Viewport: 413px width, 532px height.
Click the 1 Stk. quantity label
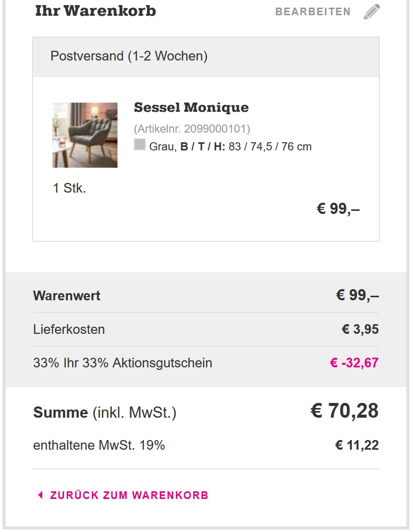(69, 189)
